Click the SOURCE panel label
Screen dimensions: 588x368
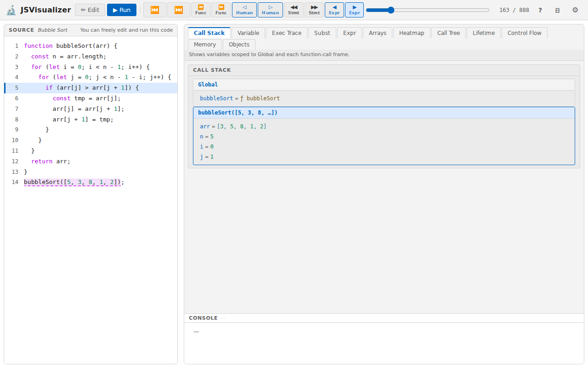[21, 30]
